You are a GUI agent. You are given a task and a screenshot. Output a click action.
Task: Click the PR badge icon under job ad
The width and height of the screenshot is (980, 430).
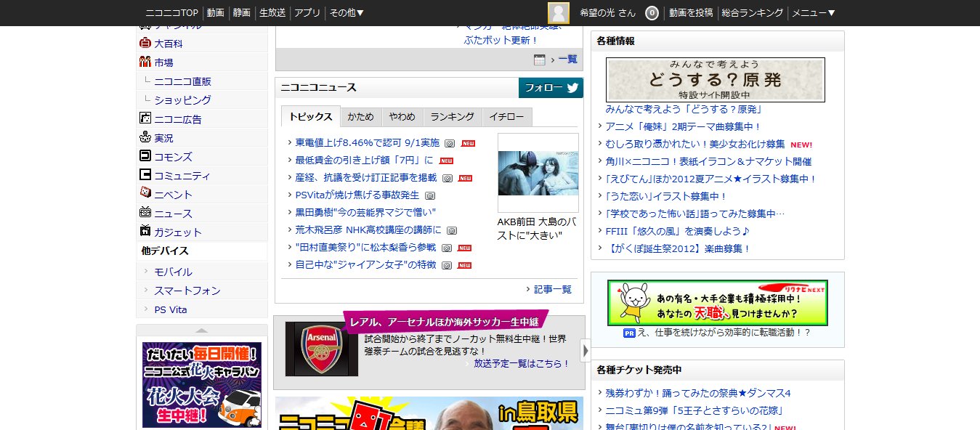pyautogui.click(x=629, y=333)
